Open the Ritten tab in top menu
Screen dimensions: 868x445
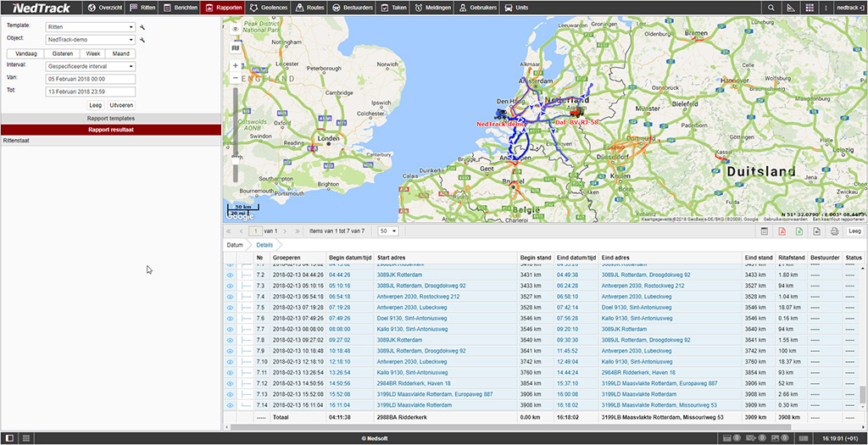[x=142, y=8]
